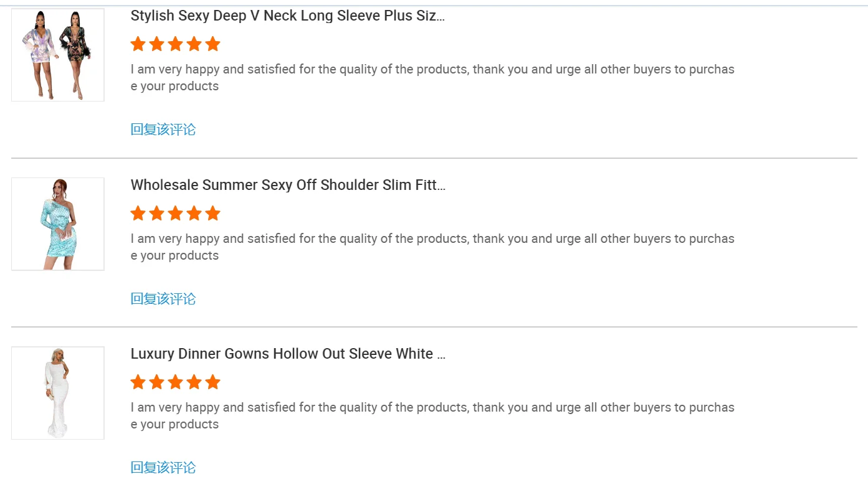Click the fourth star on the Wholesale Summer Off Shoulder review
Screen dimensions: 868x477
(194, 214)
